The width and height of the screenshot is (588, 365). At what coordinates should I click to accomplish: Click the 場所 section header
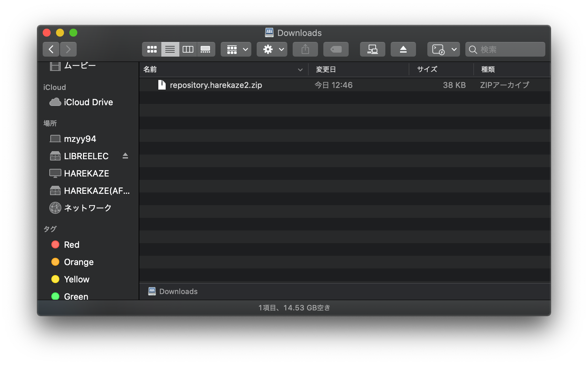[50, 123]
